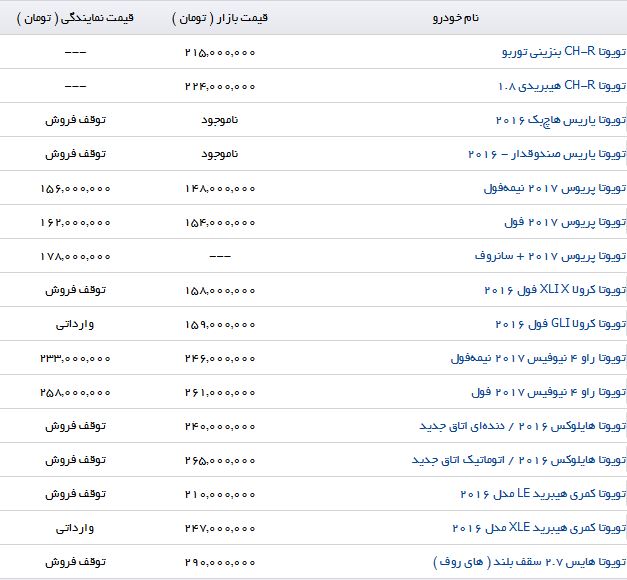627x580 pixels.
Task: Click the 'قیمت نمایندگی ( تومان )' column header
Action: (x=75, y=18)
